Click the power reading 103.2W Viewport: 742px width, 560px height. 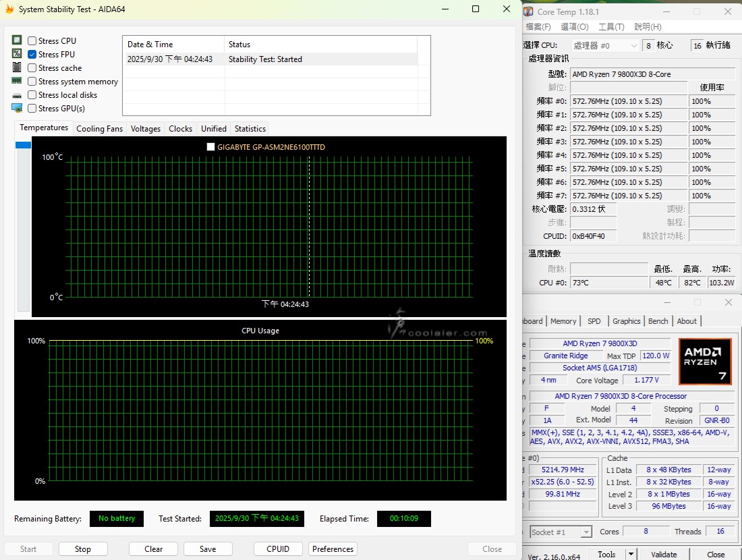pyautogui.click(x=721, y=283)
